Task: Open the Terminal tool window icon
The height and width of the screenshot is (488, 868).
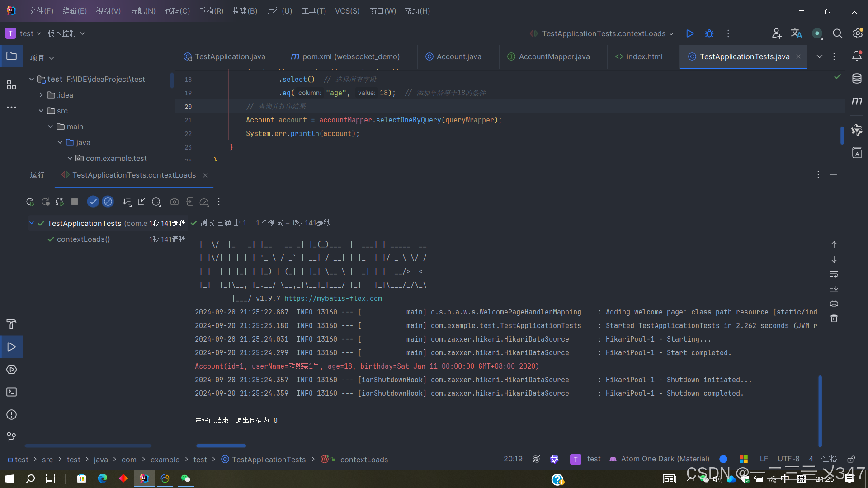Action: click(11, 392)
